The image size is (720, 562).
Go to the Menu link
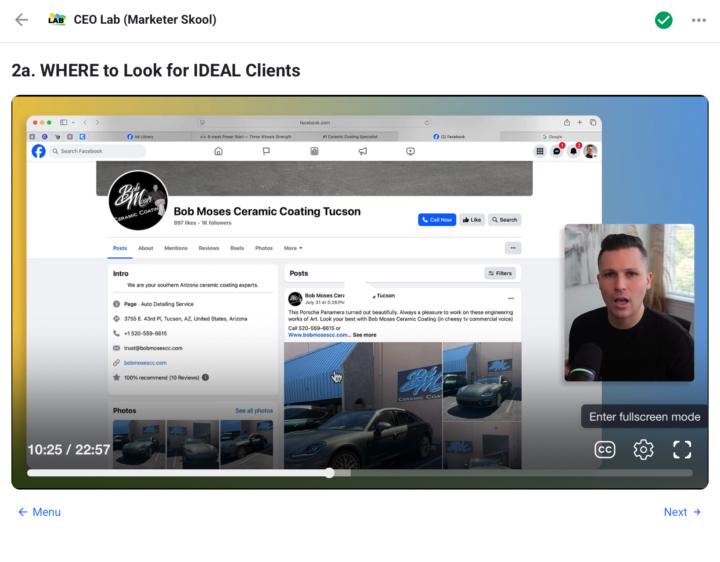point(39,512)
